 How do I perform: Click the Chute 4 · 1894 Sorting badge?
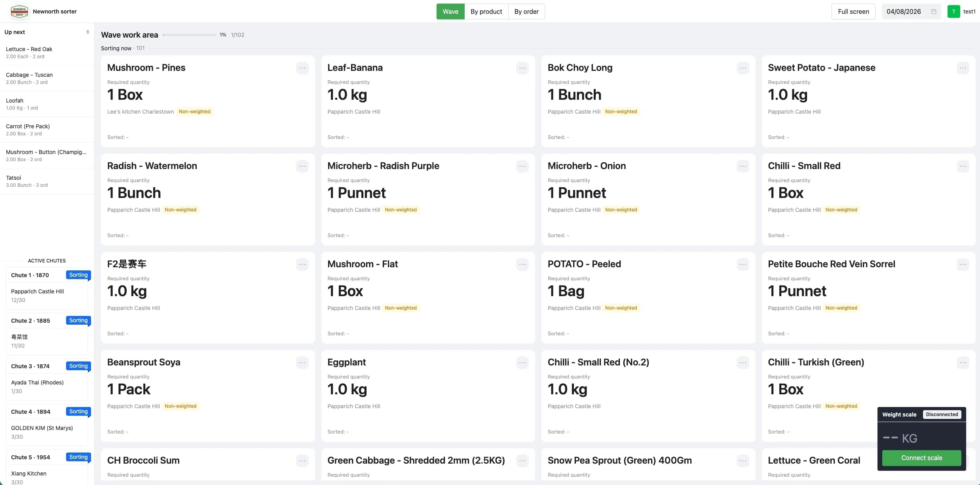tap(78, 411)
